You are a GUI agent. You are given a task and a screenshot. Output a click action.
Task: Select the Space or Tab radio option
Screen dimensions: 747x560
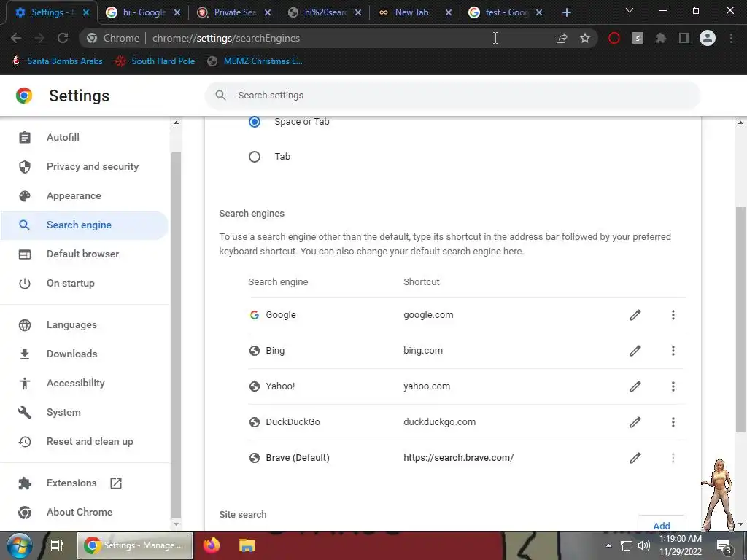coord(255,122)
